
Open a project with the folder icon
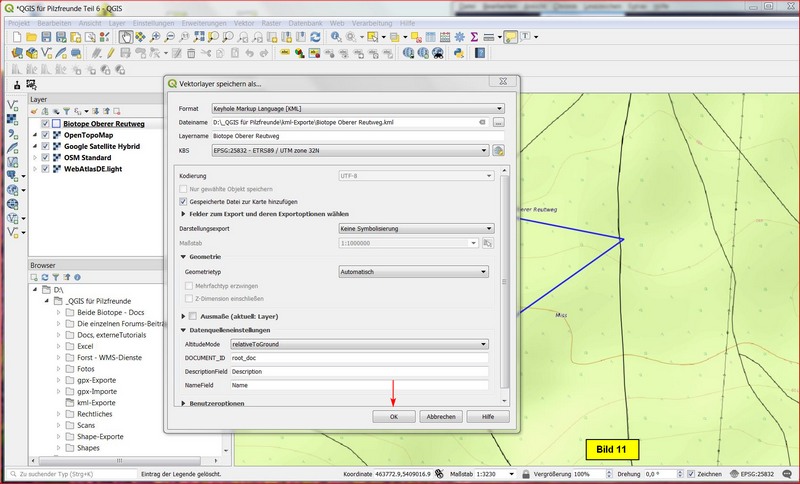pos(32,37)
